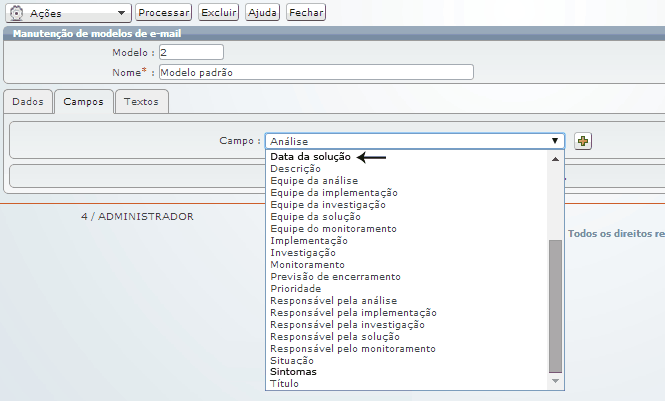This screenshot has height=401, width=665.
Task: Click the green plus add-field icon
Action: tap(584, 141)
